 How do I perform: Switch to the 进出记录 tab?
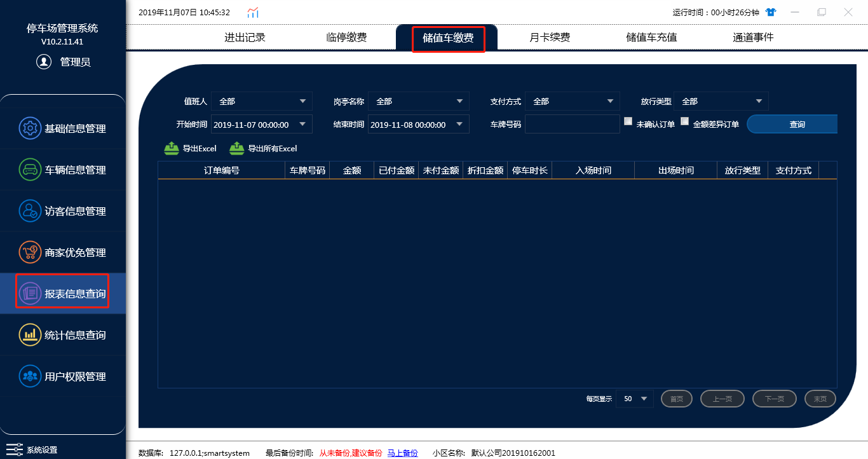pyautogui.click(x=245, y=38)
